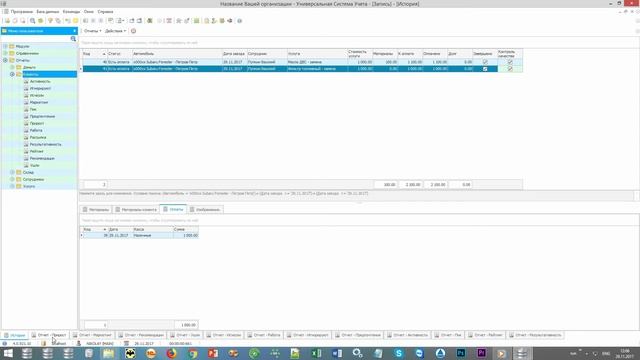
Task: Switch to the Отчет - Маркетинг window tab
Action: [x=92, y=335]
